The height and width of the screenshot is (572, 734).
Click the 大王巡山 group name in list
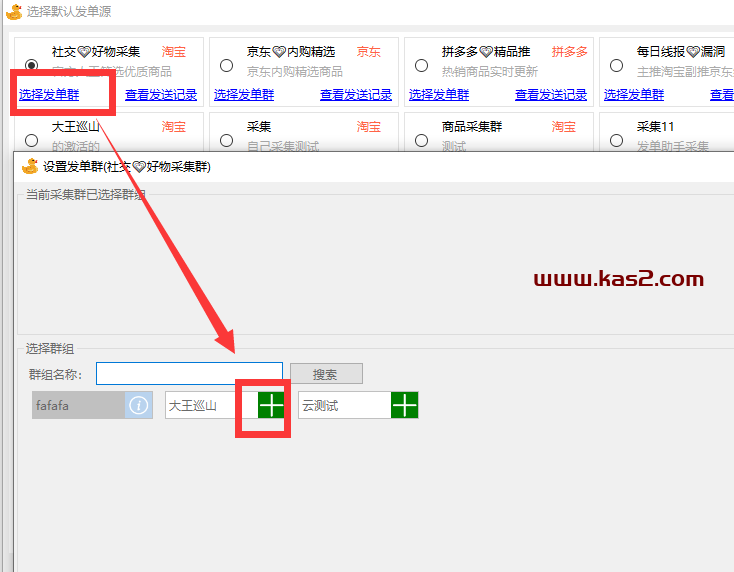192,405
